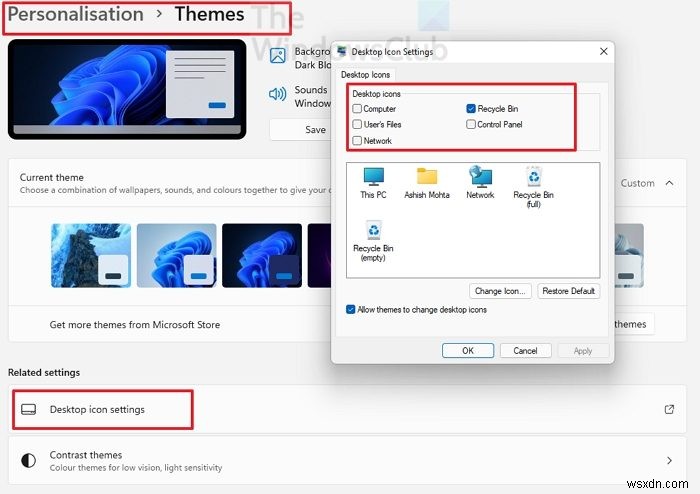Image resolution: width=700 pixels, height=494 pixels.
Task: Tick the Network checkbox under Desktop icons
Action: click(357, 141)
